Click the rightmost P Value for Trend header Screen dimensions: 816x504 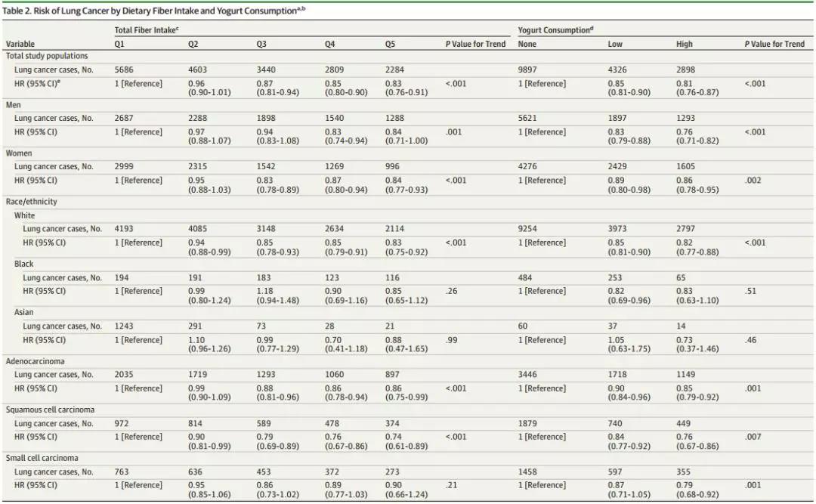[774, 44]
